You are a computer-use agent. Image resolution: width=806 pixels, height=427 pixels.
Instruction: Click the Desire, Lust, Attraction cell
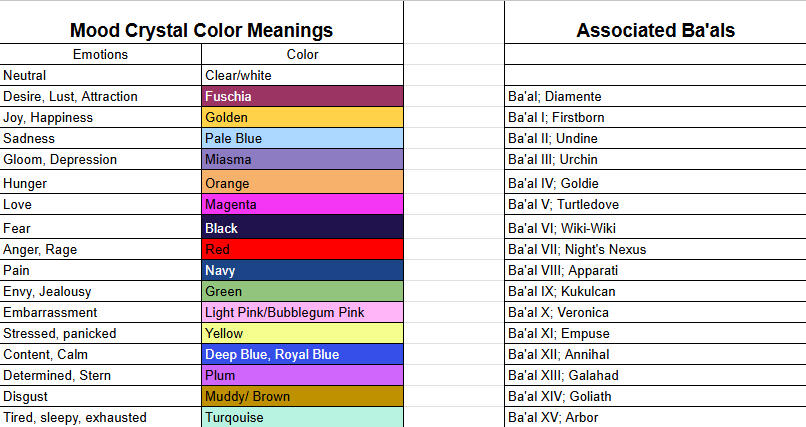pos(100,96)
